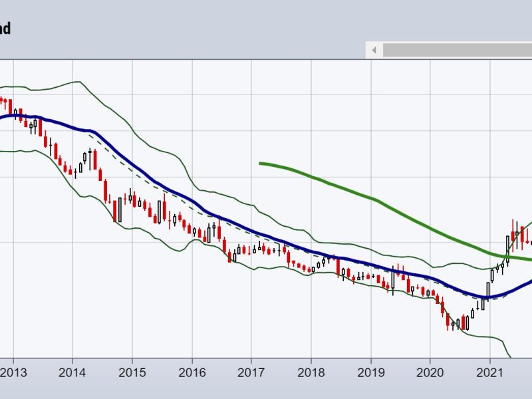Viewport: 532px width, 399px height.
Task: Select the 2020 label on time axis
Action: [x=430, y=372]
